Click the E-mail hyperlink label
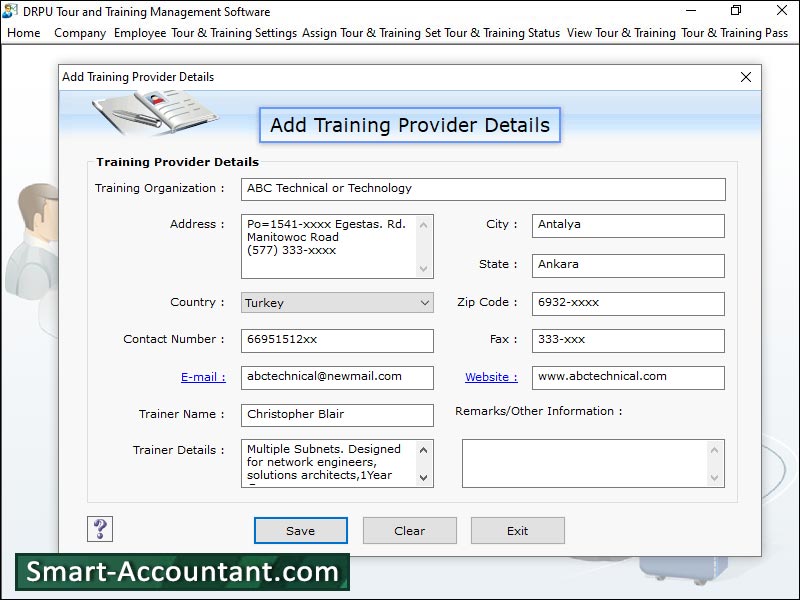Image resolution: width=800 pixels, height=600 pixels. (203, 377)
